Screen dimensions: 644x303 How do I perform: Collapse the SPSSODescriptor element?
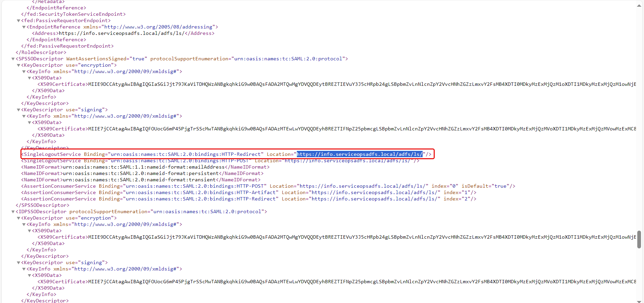pos(12,59)
